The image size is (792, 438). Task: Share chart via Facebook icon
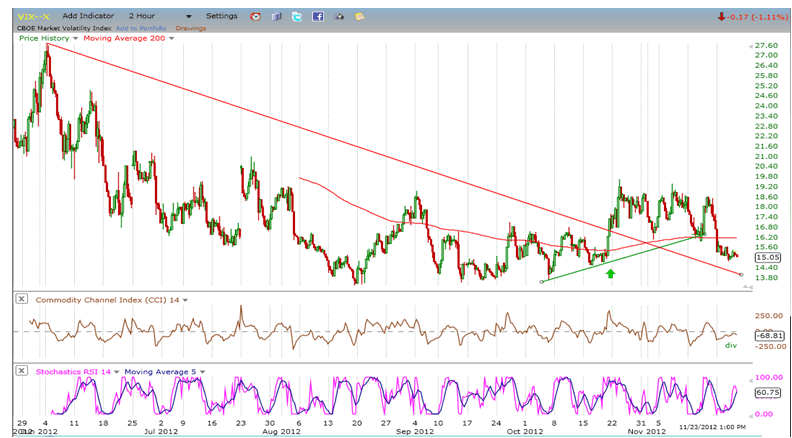(317, 17)
